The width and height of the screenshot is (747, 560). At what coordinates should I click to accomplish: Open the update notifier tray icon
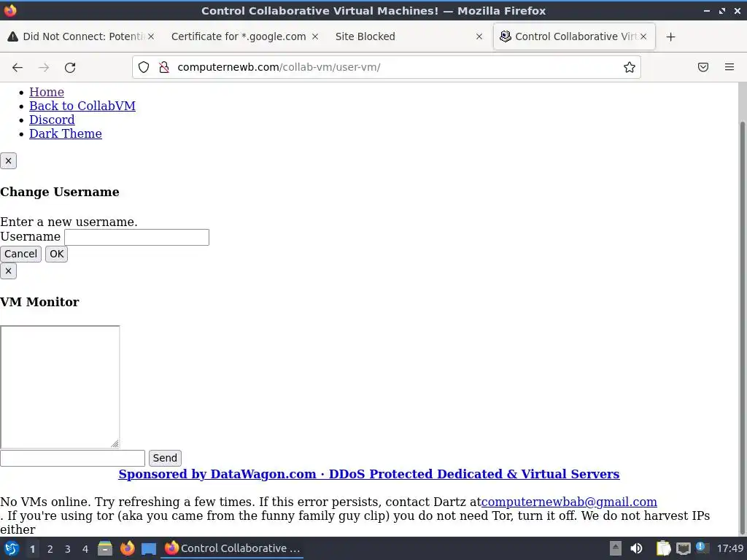pyautogui.click(x=701, y=548)
